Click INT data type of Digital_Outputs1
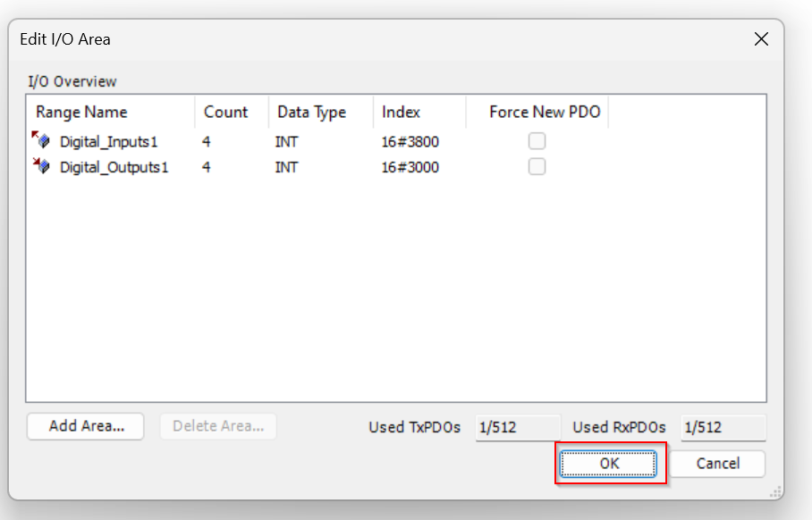The width and height of the screenshot is (812, 520). click(286, 167)
